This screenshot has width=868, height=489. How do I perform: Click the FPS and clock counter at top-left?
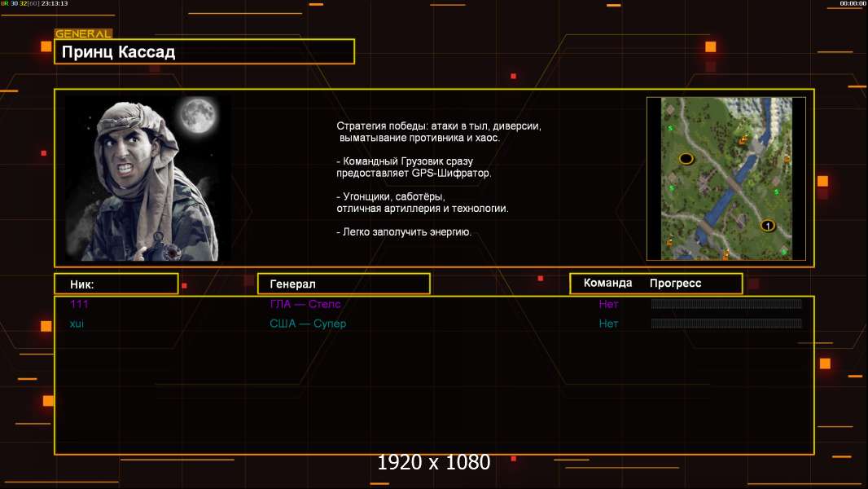tap(34, 3)
